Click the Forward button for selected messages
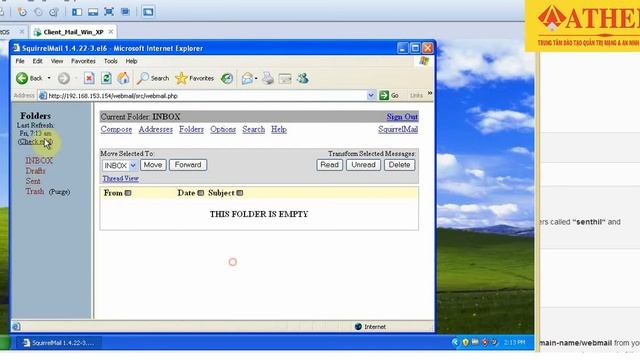The width and height of the screenshot is (640, 360). [x=188, y=165]
